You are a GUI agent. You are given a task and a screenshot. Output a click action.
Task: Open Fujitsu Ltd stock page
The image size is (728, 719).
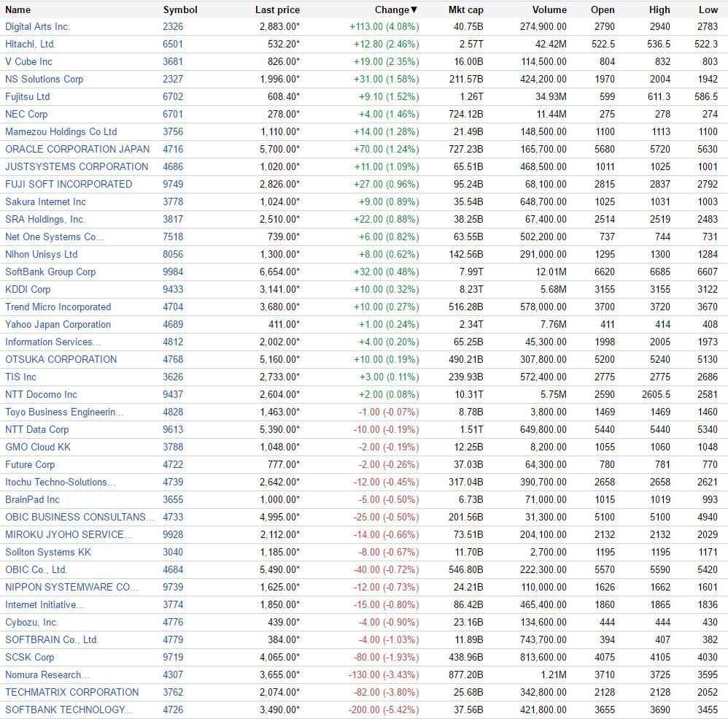click(28, 96)
